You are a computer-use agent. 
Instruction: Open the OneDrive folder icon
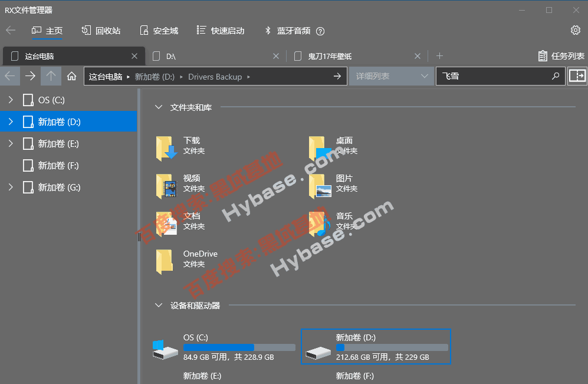[x=165, y=262]
